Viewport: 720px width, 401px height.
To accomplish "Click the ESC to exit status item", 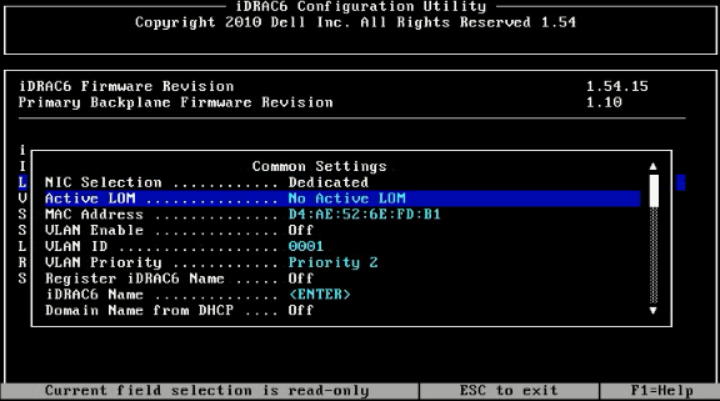I will tap(509, 391).
